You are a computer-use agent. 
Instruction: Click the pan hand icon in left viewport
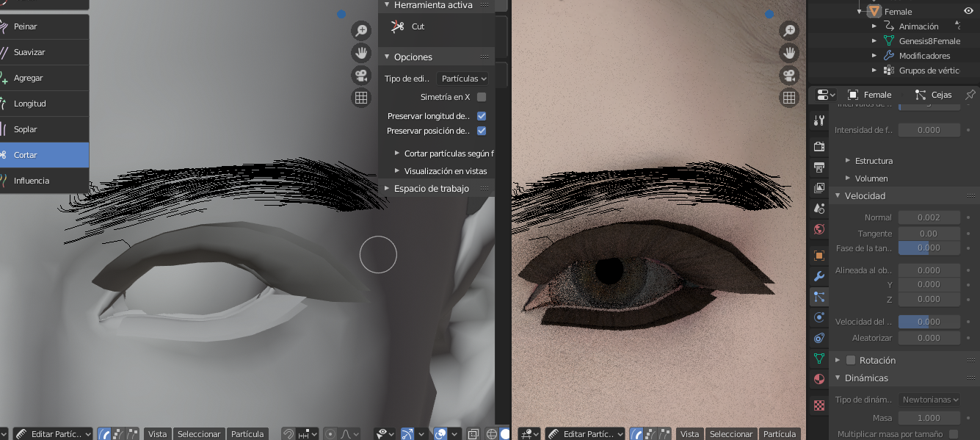coord(360,52)
